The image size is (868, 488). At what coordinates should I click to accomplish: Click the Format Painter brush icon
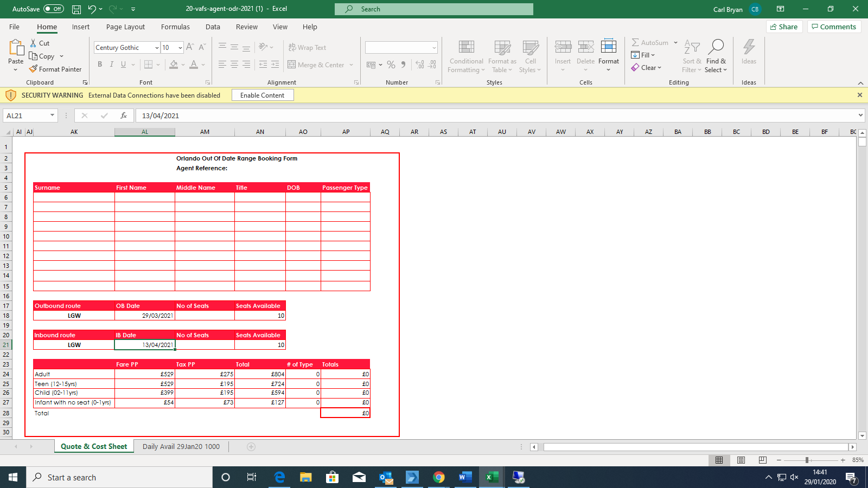34,69
